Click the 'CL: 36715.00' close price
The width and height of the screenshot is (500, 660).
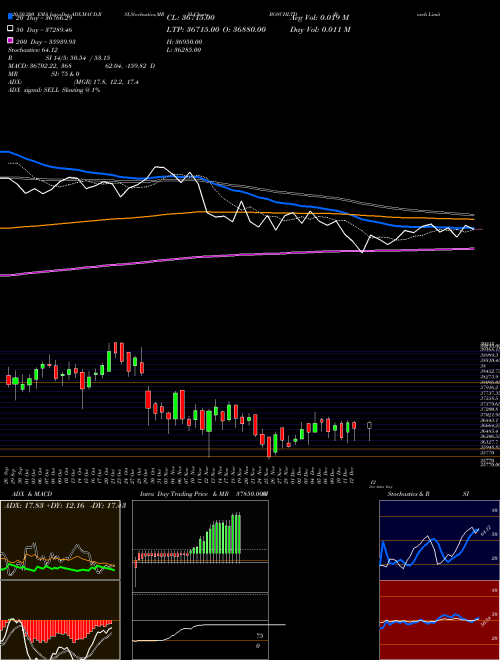click(x=191, y=18)
